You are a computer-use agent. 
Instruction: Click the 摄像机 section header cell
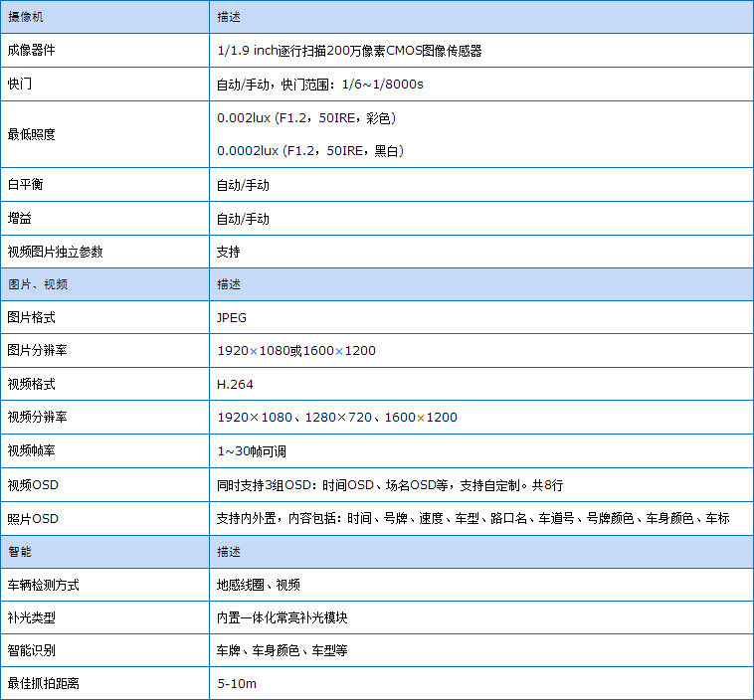(x=26, y=18)
